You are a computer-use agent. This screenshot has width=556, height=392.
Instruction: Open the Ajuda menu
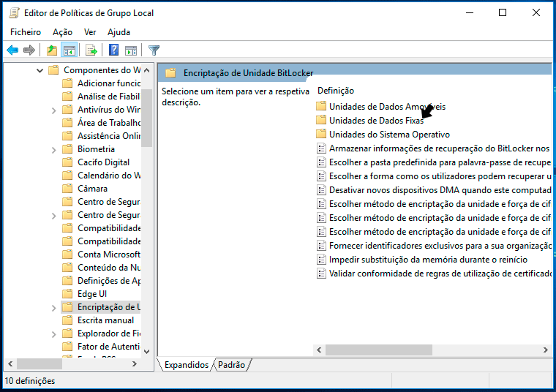(x=119, y=32)
